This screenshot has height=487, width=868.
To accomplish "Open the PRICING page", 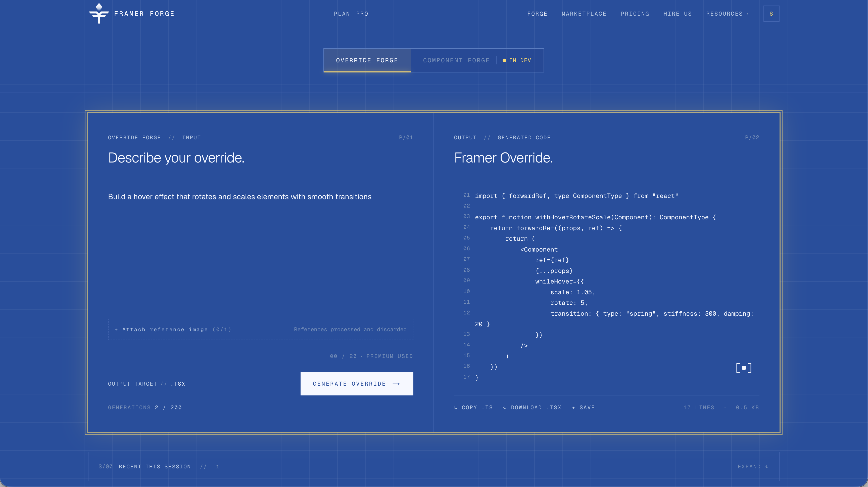I will [635, 14].
